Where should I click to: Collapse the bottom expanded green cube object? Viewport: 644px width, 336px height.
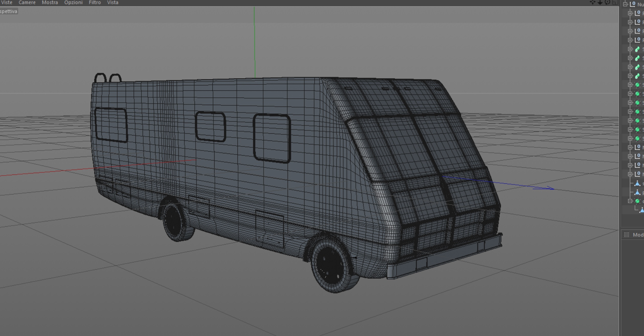tap(630, 201)
